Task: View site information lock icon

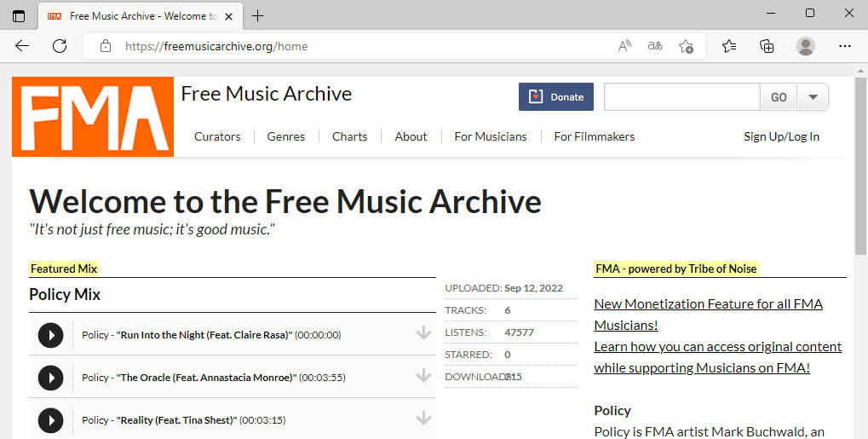Action: [x=105, y=46]
